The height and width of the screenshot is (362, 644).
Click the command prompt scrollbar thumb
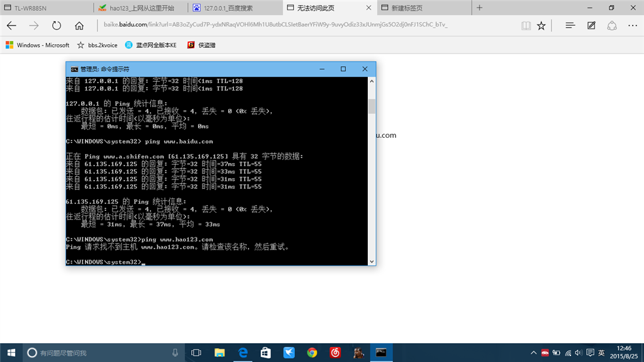(372, 106)
